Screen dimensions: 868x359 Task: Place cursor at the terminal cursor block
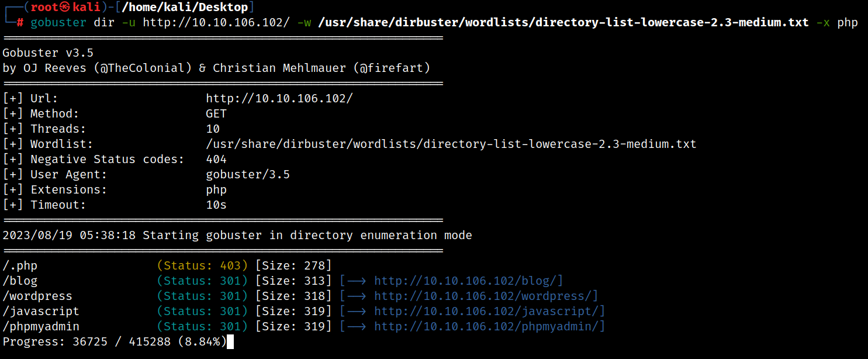(230, 341)
